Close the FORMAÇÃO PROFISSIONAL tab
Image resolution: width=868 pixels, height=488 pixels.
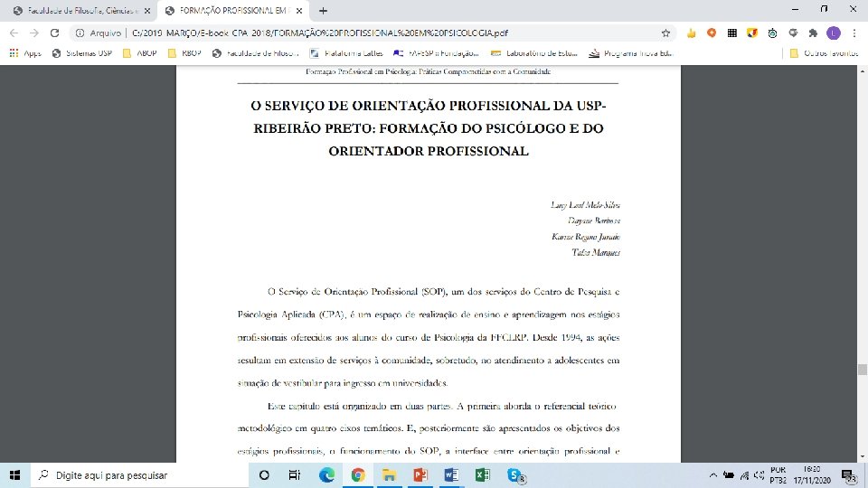299,11
